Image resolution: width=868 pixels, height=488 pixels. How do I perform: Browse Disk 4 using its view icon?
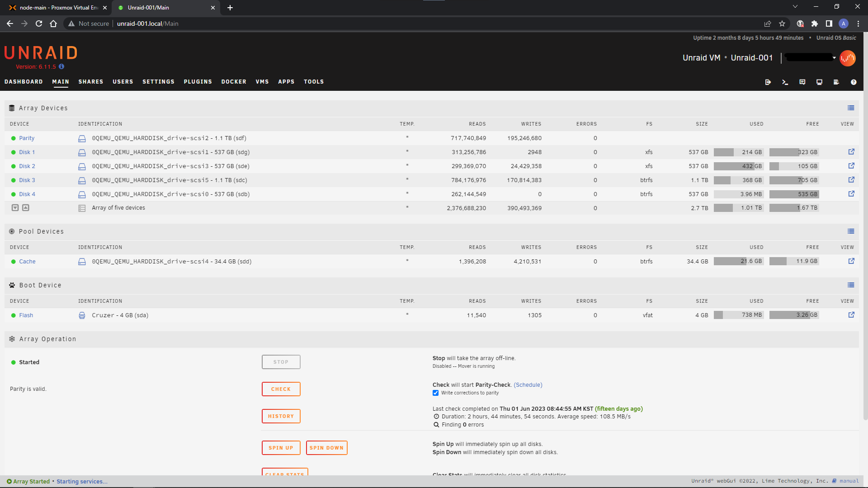(x=851, y=194)
